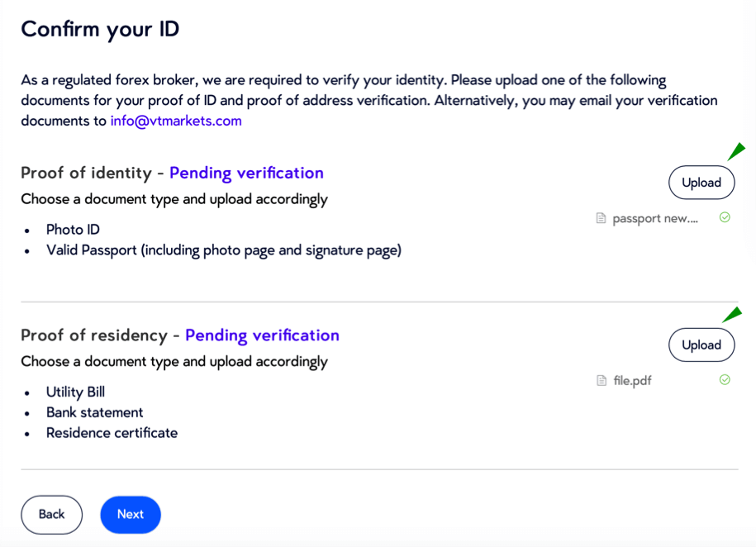Select the uploaded file.pdf file name
The image size is (756, 547).
click(632, 381)
